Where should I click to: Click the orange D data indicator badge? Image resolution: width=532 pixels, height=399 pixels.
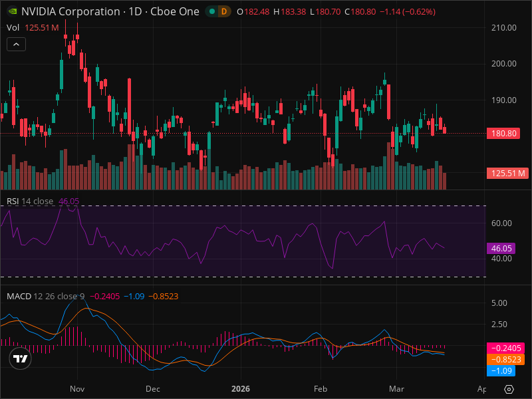[x=224, y=11]
